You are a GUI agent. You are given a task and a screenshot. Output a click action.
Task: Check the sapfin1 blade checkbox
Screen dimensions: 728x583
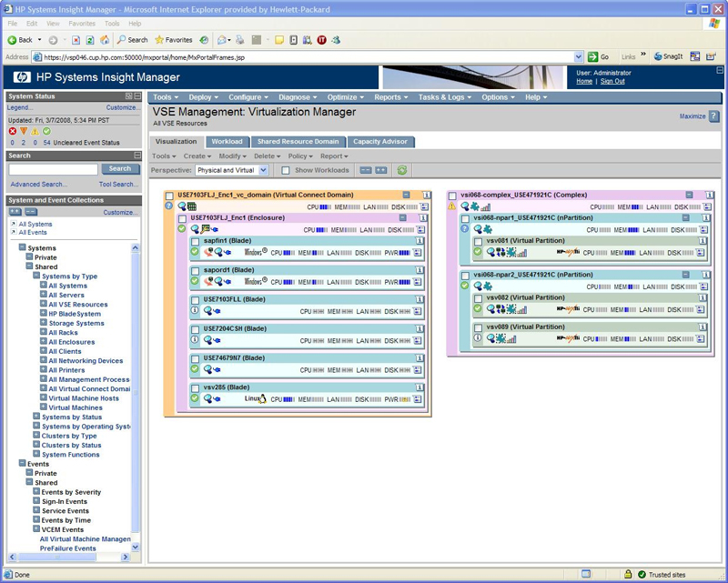[196, 241]
